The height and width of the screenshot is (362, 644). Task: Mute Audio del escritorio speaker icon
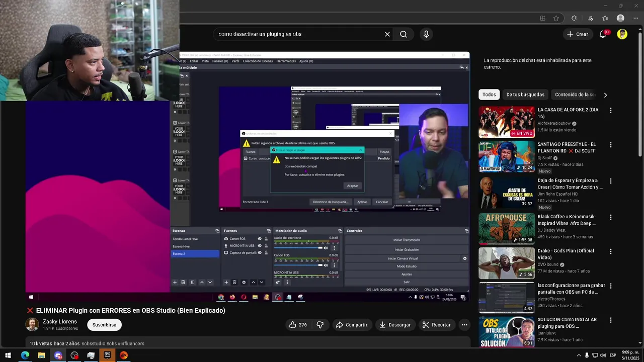326,248
